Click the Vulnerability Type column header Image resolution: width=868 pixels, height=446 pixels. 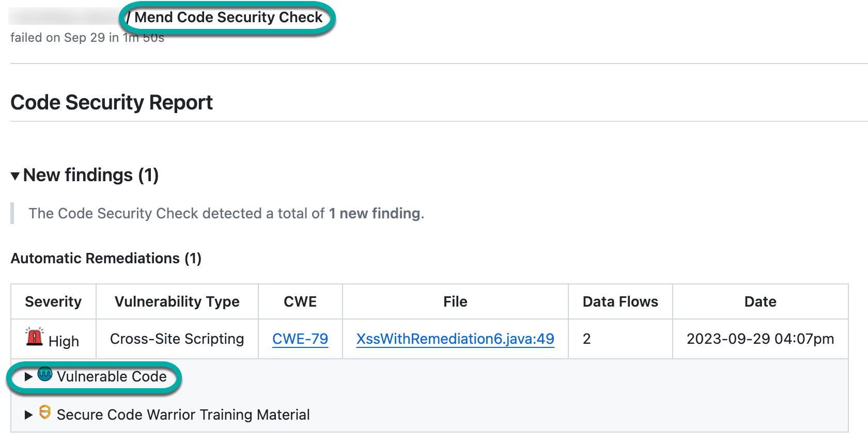(x=177, y=301)
